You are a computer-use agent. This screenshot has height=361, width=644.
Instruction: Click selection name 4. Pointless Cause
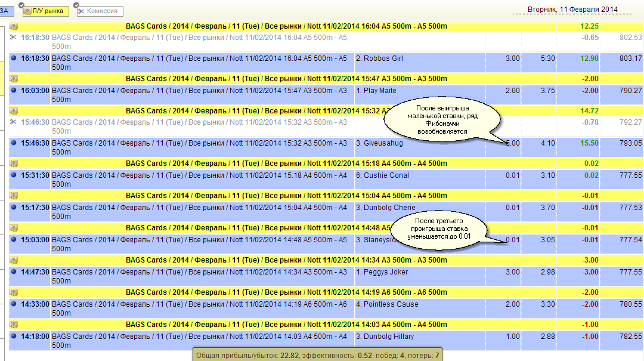pyautogui.click(x=387, y=304)
